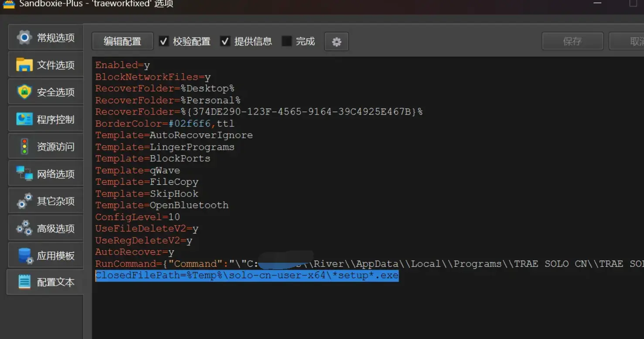Click the Template=FileCopy line

(147, 182)
